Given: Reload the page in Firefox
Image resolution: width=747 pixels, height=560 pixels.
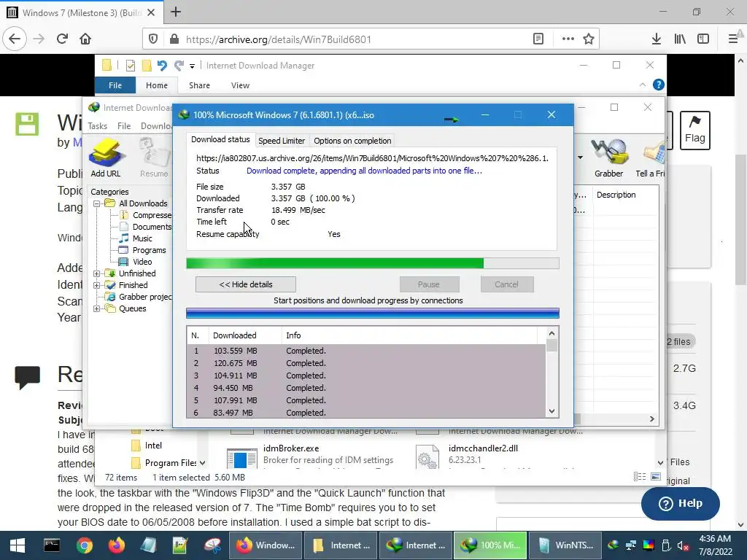Looking at the screenshot, I should pos(62,39).
